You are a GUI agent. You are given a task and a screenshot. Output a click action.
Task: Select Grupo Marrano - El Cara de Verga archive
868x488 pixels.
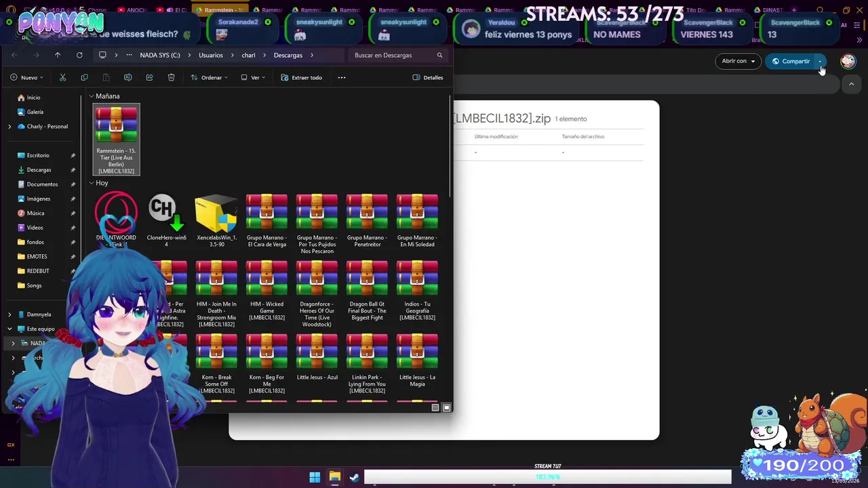[267, 220]
